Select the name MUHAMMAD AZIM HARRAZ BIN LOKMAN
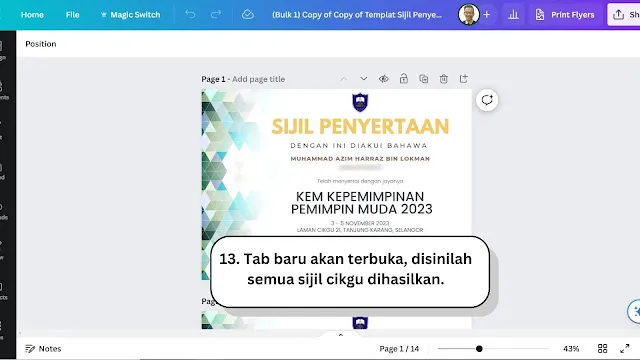This screenshot has width=640, height=360. tap(360, 159)
